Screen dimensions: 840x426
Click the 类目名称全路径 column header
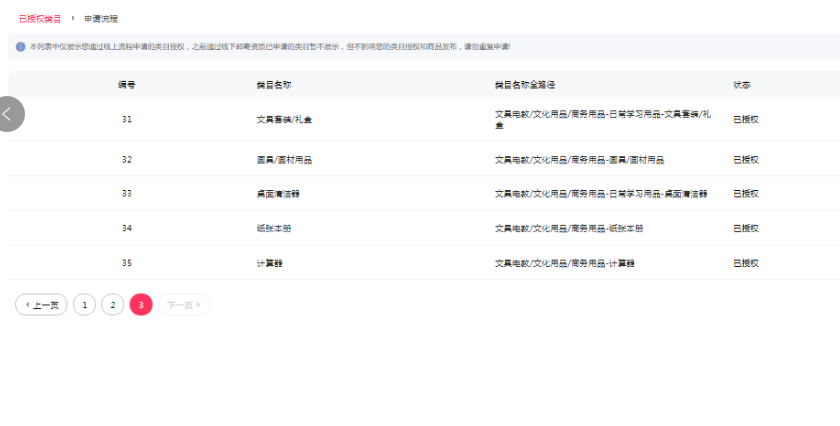click(532, 86)
